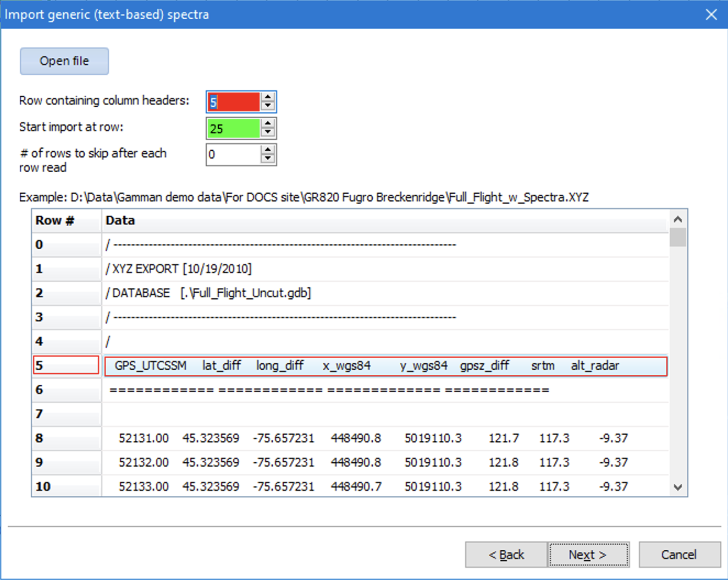
Task: Select the XYZ EXPORT row 1
Action: pos(385,269)
